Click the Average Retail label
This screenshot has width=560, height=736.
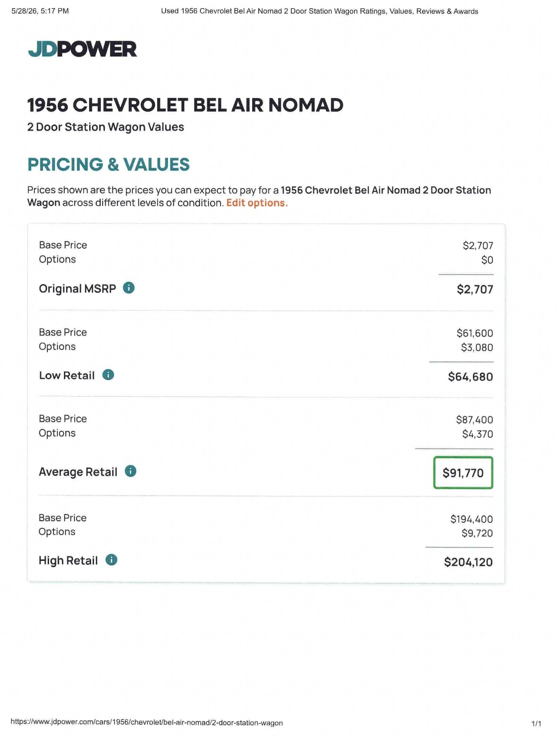(x=78, y=472)
